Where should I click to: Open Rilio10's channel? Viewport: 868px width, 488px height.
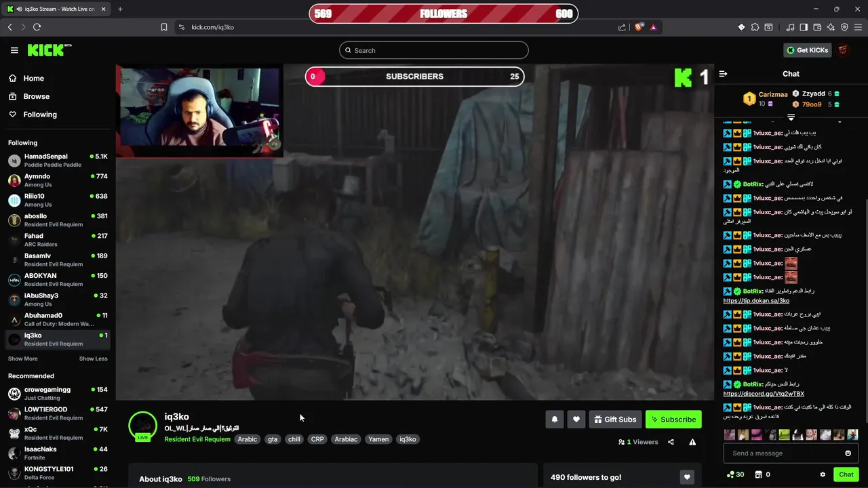coord(58,200)
